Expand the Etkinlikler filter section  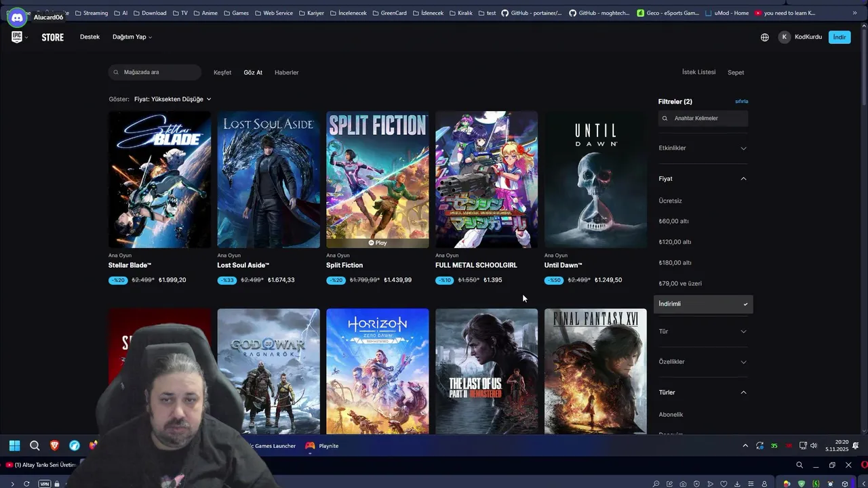[x=703, y=148]
